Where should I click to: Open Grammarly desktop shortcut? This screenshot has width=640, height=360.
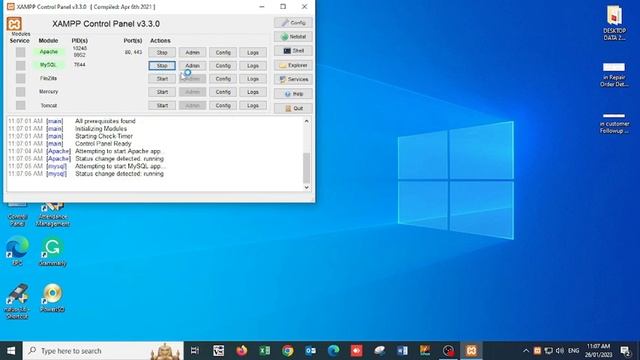coord(53,251)
